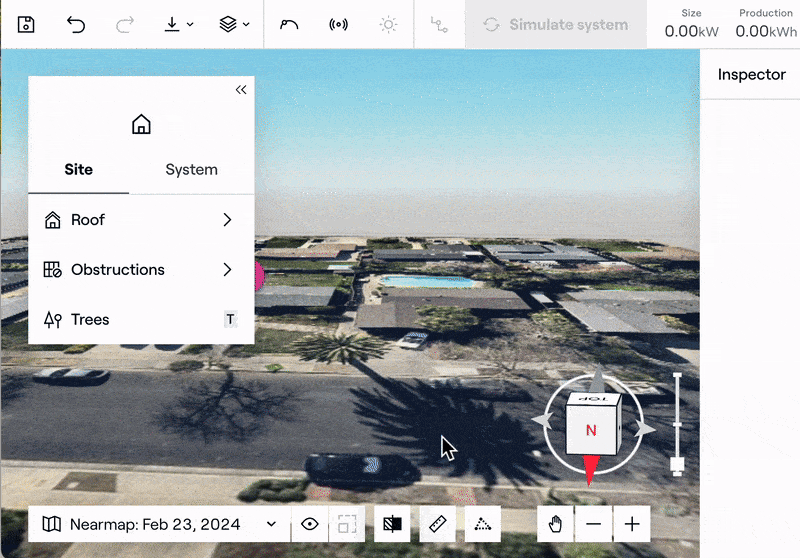Collapse the side panel with double chevron
The height and width of the screenshot is (558, 800).
tap(241, 90)
